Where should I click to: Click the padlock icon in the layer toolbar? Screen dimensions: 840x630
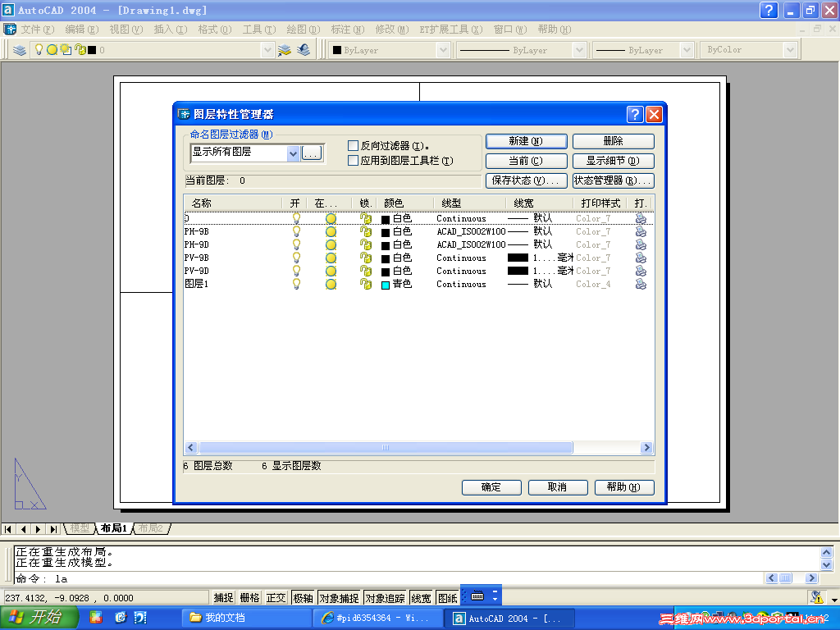pos(80,50)
